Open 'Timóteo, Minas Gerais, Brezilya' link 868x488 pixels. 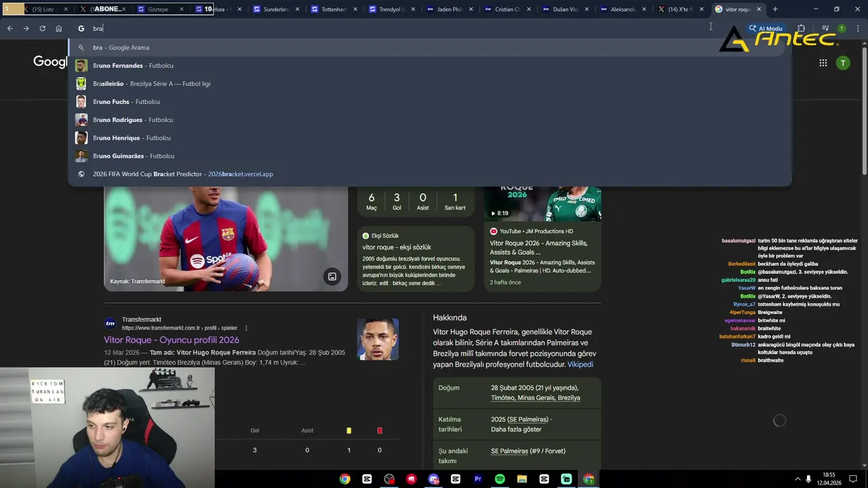point(535,398)
